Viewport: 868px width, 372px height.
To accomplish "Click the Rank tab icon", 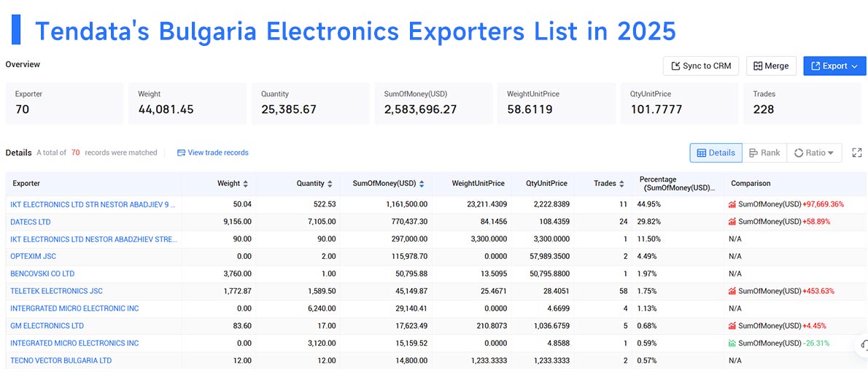I will [x=753, y=152].
